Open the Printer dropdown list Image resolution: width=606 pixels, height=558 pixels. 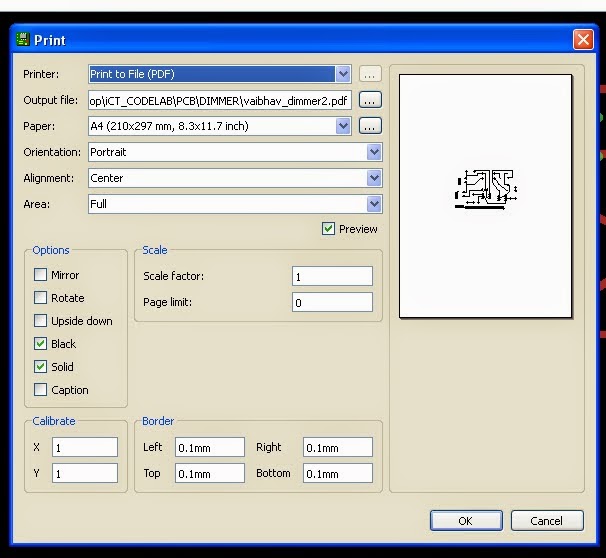[x=343, y=74]
